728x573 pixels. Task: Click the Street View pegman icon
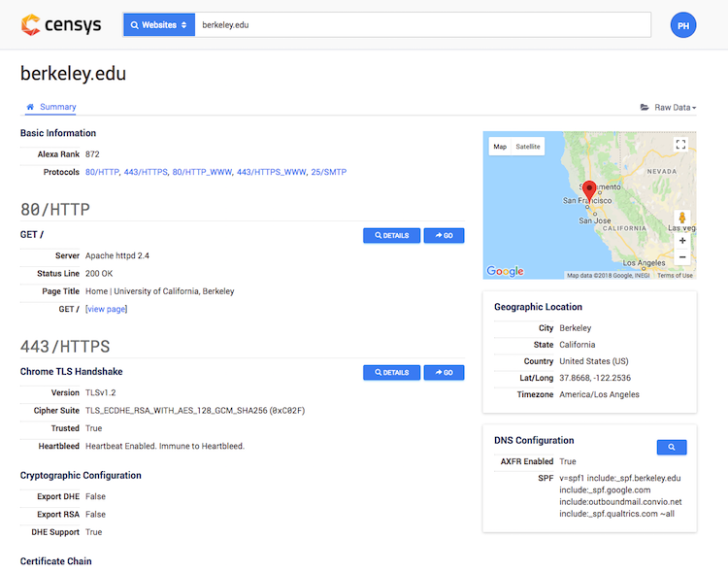682,218
